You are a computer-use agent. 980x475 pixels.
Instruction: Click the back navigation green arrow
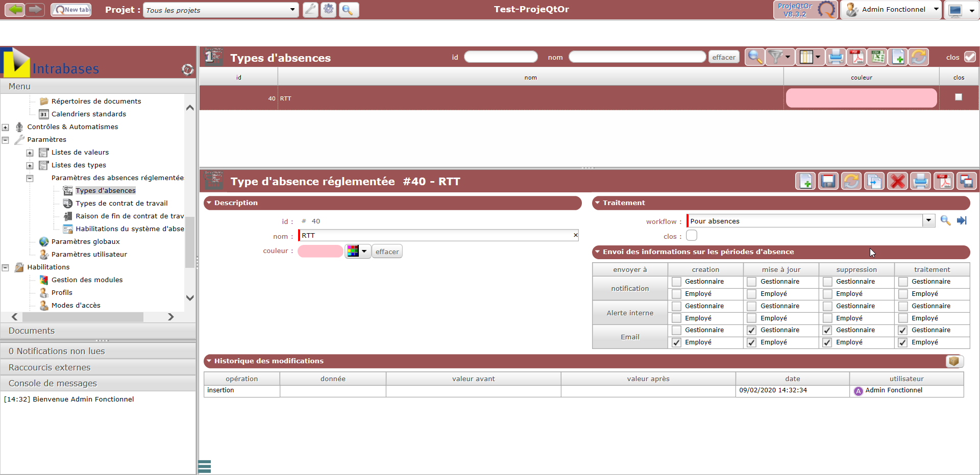pyautogui.click(x=15, y=9)
